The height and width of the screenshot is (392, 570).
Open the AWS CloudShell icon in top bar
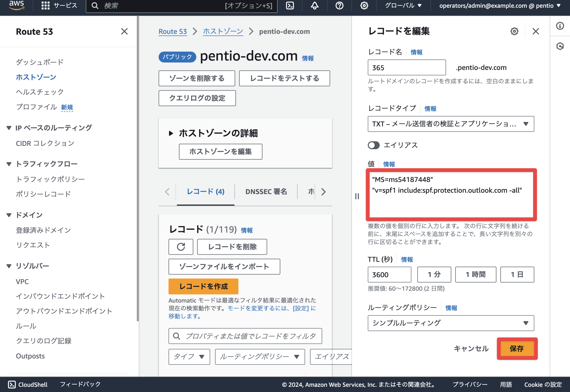pos(290,6)
